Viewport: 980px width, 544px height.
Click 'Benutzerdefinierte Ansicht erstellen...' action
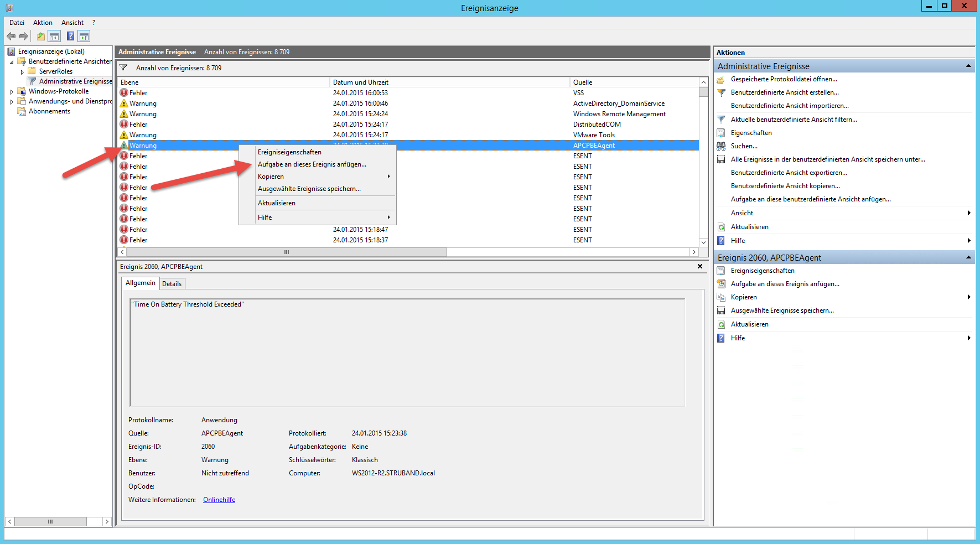[784, 92]
